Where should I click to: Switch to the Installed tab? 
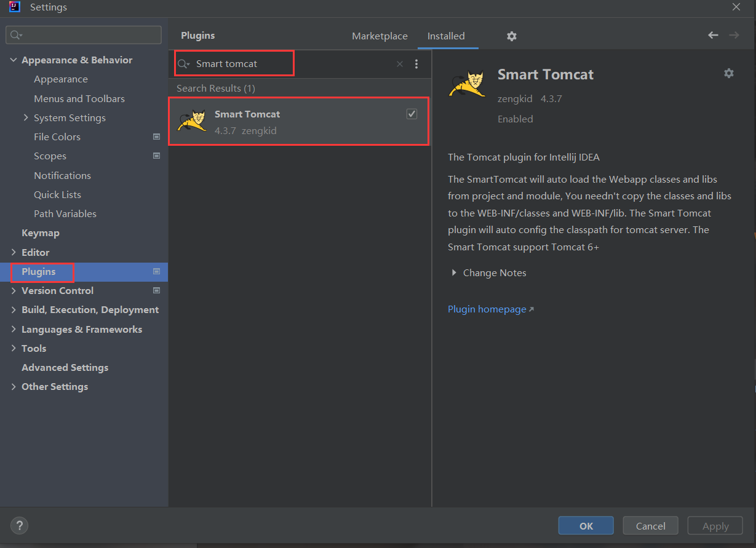[x=446, y=36]
